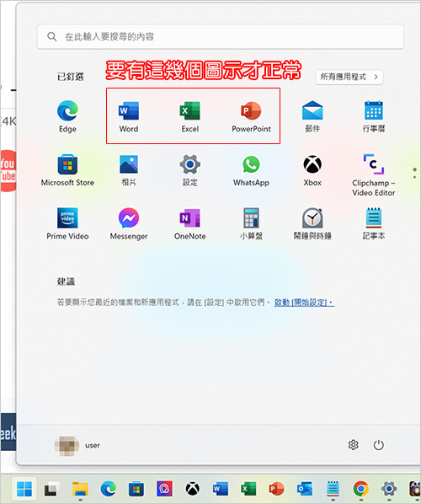The height and width of the screenshot is (504, 421).
Task: Open Chrome from the taskbar
Action: coord(361,489)
